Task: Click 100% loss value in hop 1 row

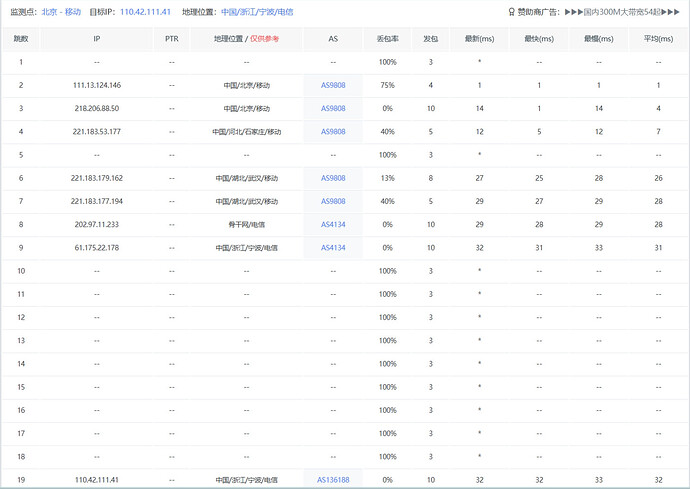Action: click(x=388, y=62)
